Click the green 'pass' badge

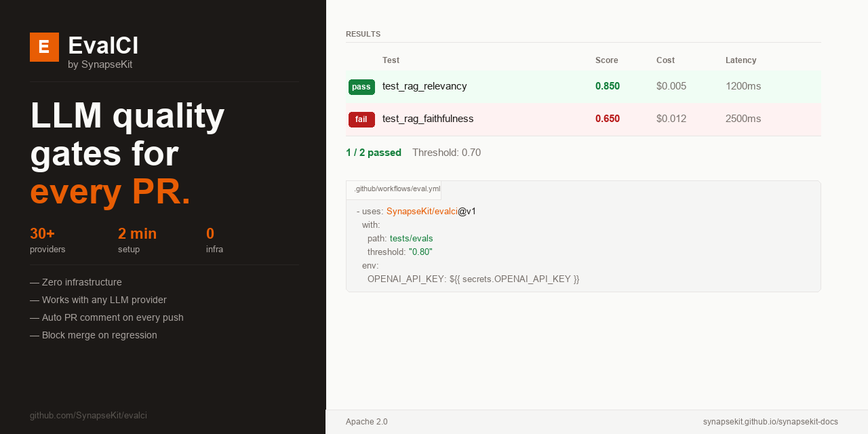(x=361, y=87)
